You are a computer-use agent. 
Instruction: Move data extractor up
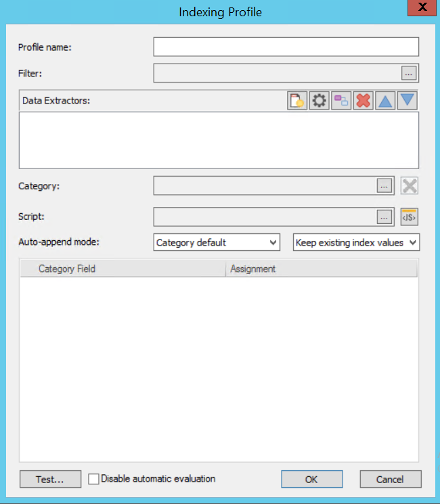[385, 101]
